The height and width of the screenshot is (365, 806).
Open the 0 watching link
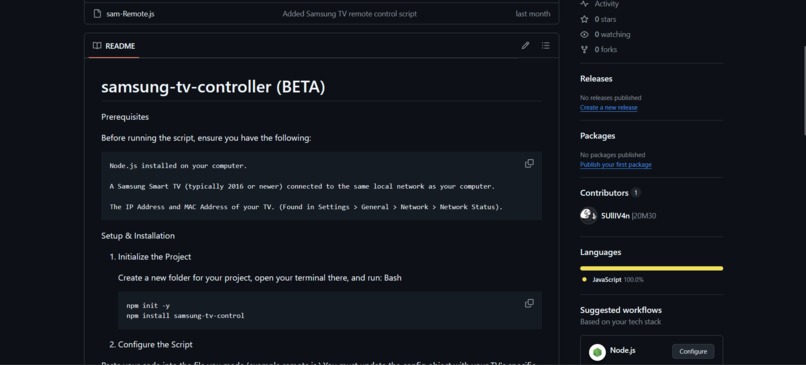[612, 34]
